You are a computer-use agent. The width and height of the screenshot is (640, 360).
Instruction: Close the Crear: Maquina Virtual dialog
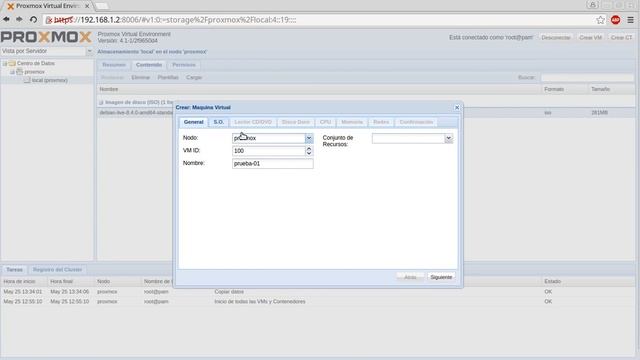click(x=457, y=107)
